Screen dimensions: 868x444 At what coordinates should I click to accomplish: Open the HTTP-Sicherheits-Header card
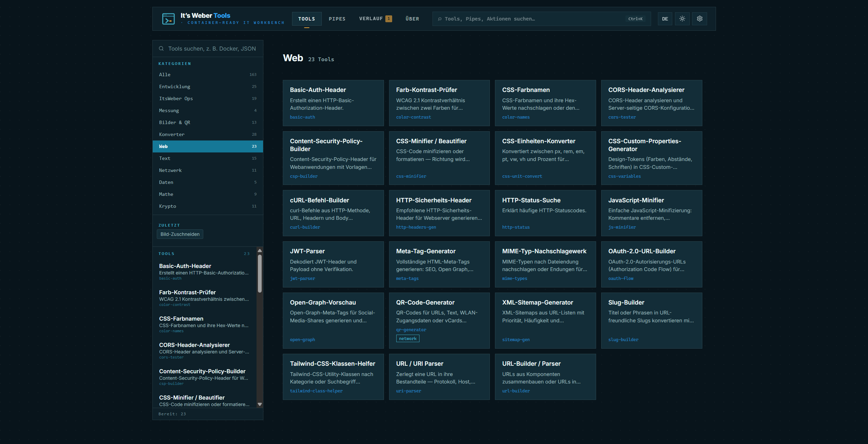439,213
